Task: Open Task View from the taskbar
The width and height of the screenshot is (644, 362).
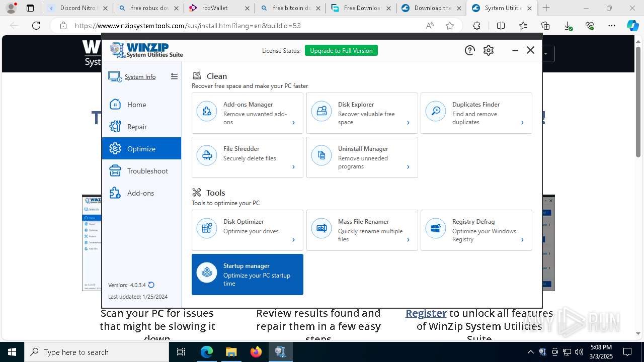Action: coord(181,352)
